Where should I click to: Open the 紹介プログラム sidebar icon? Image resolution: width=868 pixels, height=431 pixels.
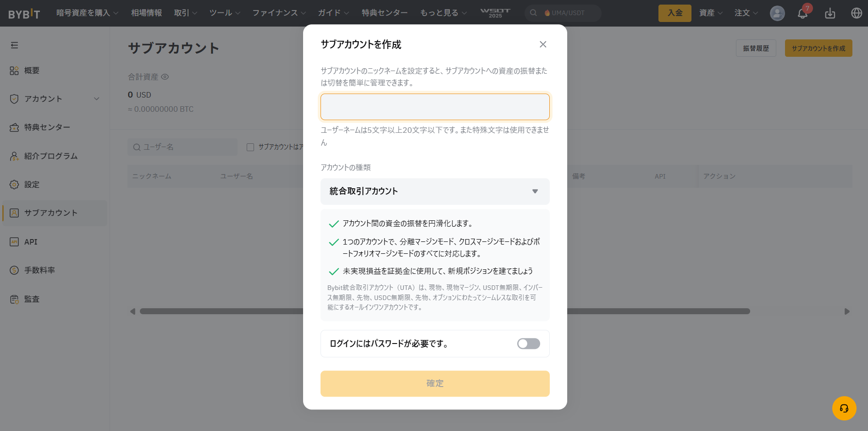(x=14, y=156)
